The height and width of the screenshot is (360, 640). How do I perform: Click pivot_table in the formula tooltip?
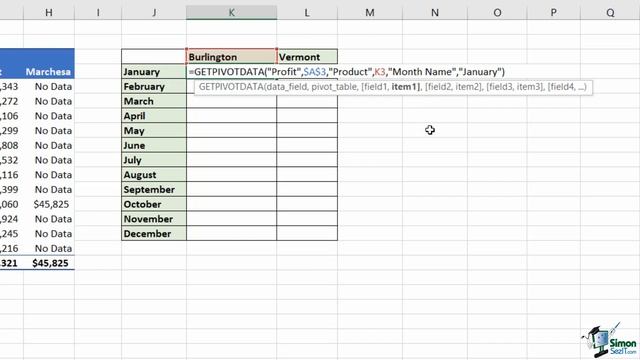point(334,87)
